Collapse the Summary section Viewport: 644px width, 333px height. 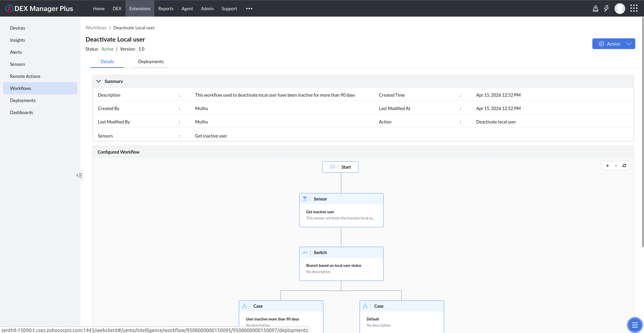[98, 81]
